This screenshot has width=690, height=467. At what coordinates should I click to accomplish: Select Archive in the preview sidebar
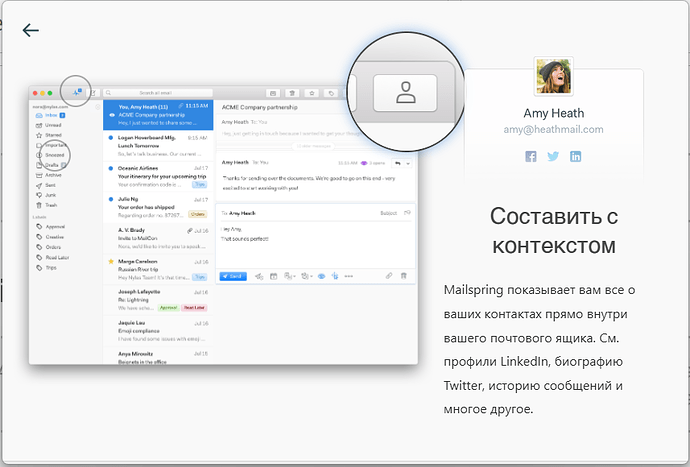[x=48, y=175]
